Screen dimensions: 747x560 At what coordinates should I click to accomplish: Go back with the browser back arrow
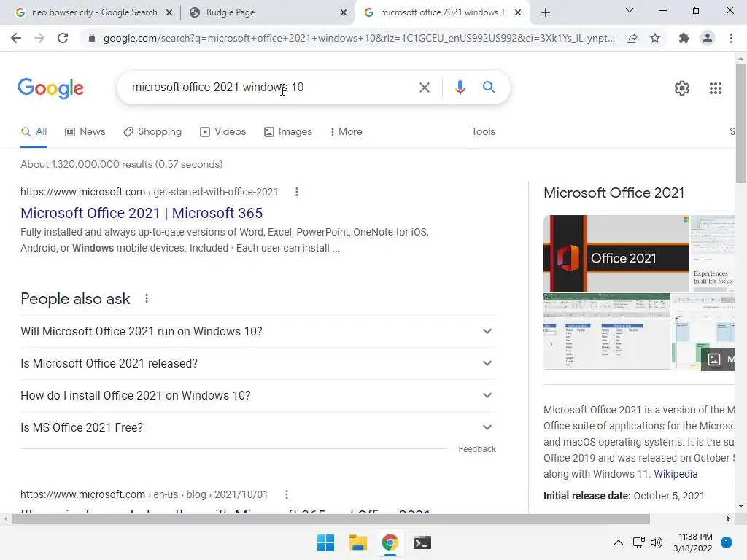(x=16, y=38)
